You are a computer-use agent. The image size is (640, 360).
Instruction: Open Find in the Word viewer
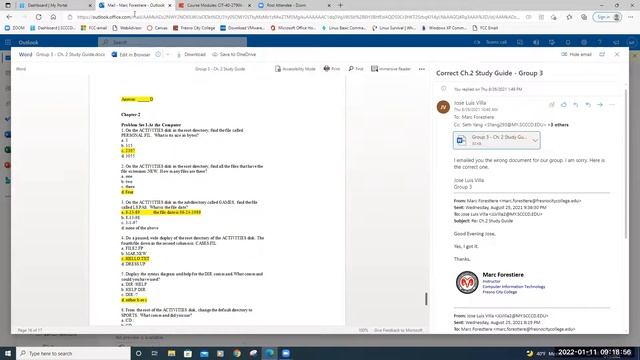click(x=356, y=69)
